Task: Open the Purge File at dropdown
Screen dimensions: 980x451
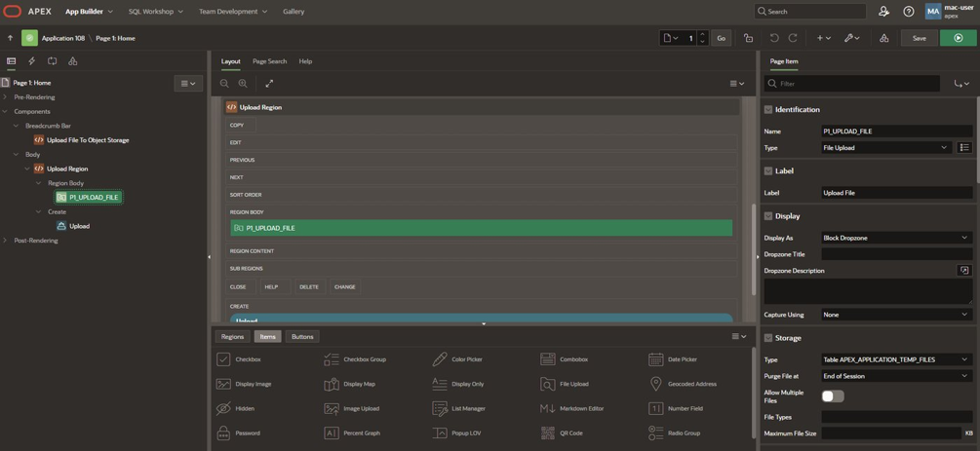Action: 897,376
